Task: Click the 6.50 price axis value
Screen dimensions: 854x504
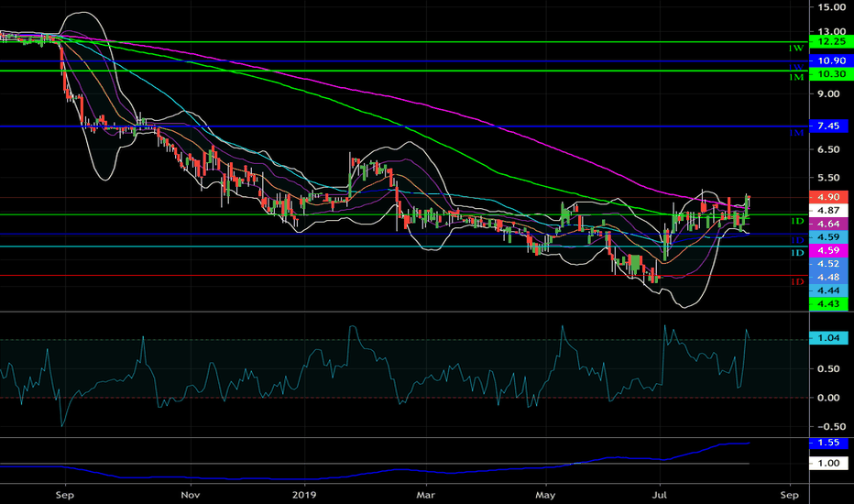Action: (x=828, y=149)
